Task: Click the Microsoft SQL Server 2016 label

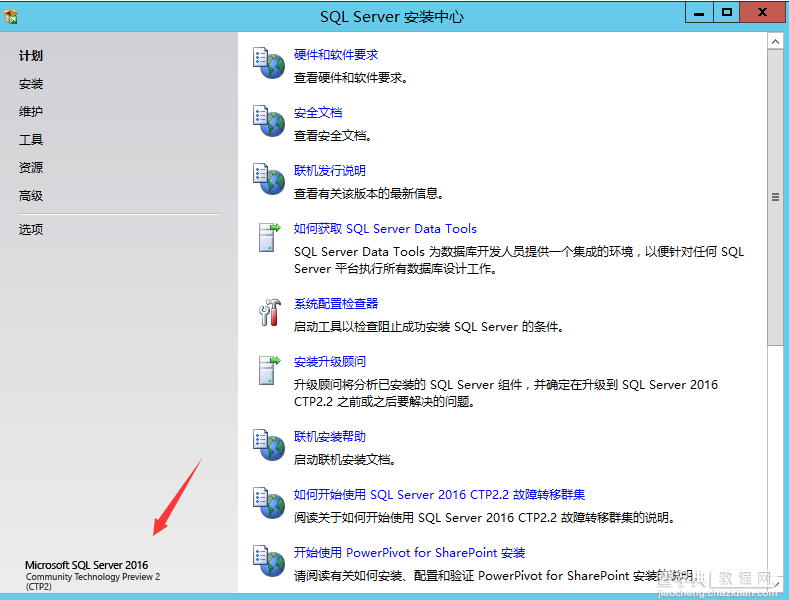Action: point(87,565)
